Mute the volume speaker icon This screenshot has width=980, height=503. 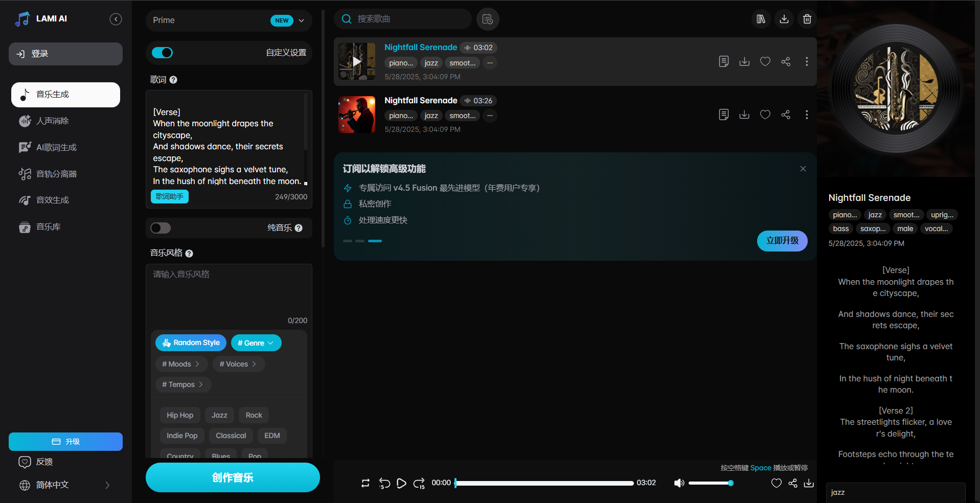679,483
